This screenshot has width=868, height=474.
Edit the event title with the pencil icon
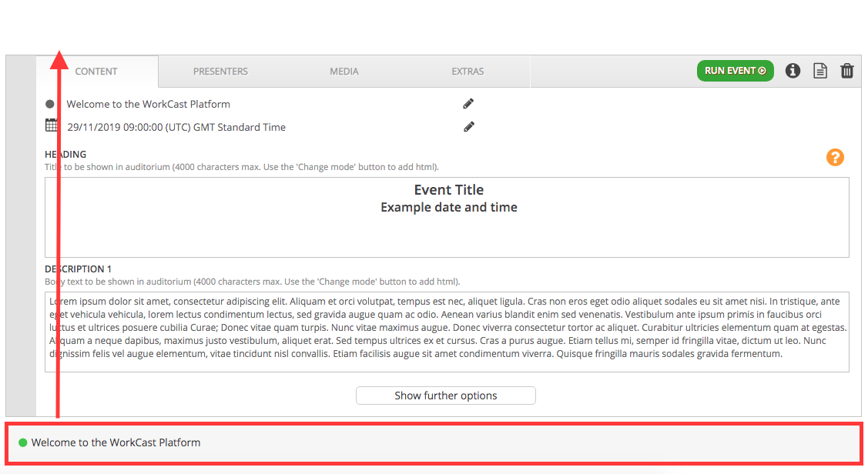[468, 103]
